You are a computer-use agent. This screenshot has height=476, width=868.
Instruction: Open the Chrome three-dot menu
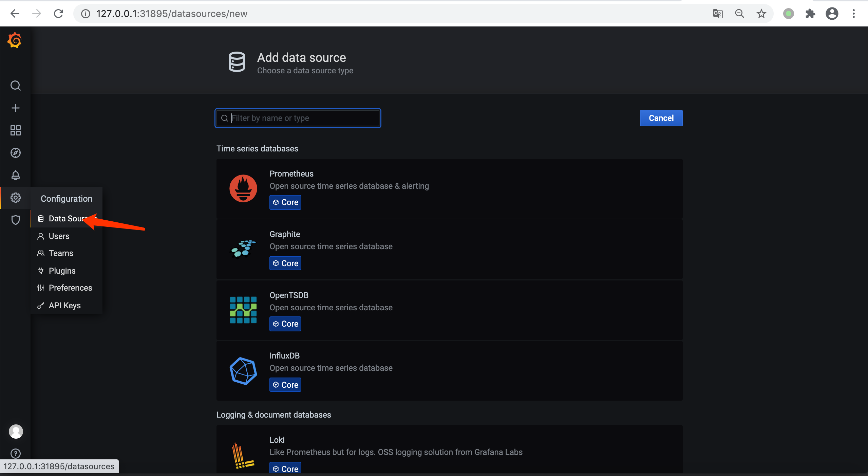854,14
